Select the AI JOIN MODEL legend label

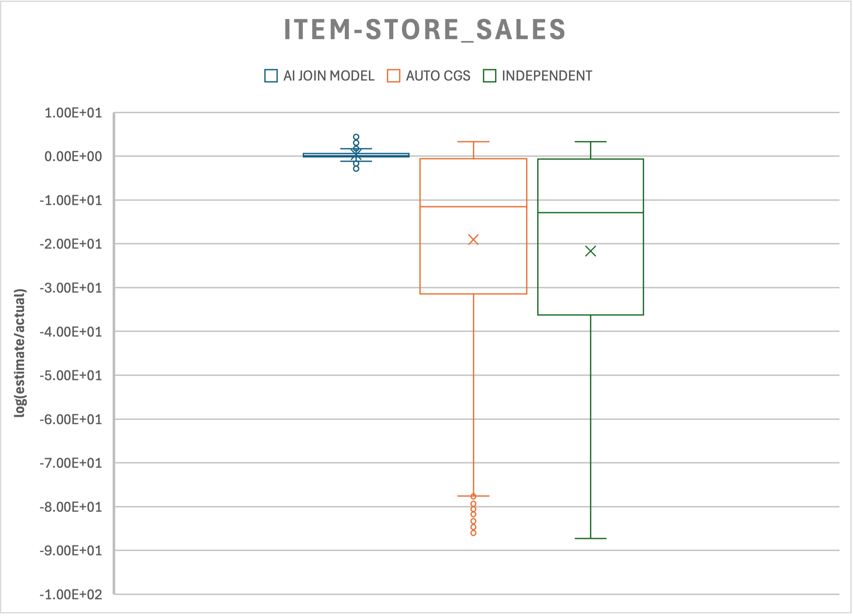coord(329,76)
